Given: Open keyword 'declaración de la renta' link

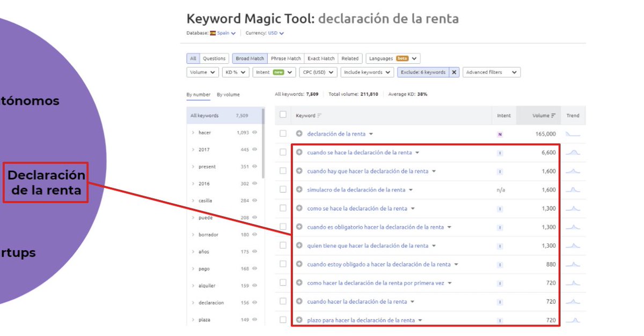Looking at the screenshot, I should click(x=336, y=134).
